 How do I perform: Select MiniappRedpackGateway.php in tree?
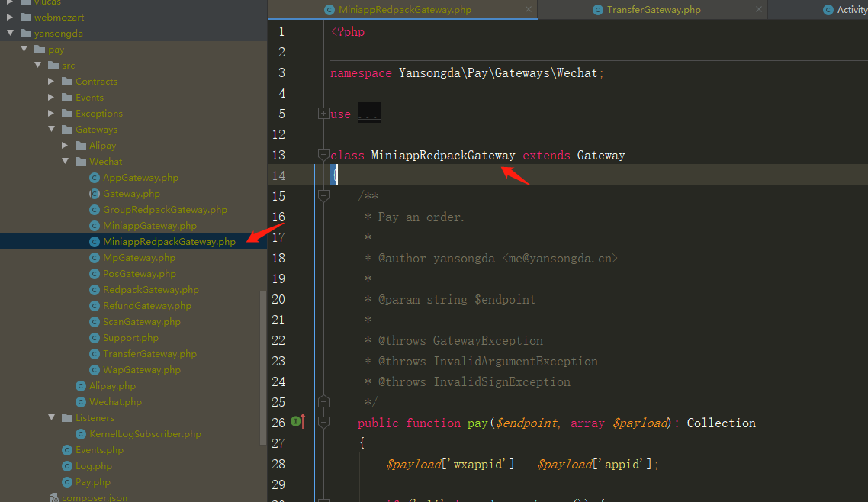click(169, 242)
